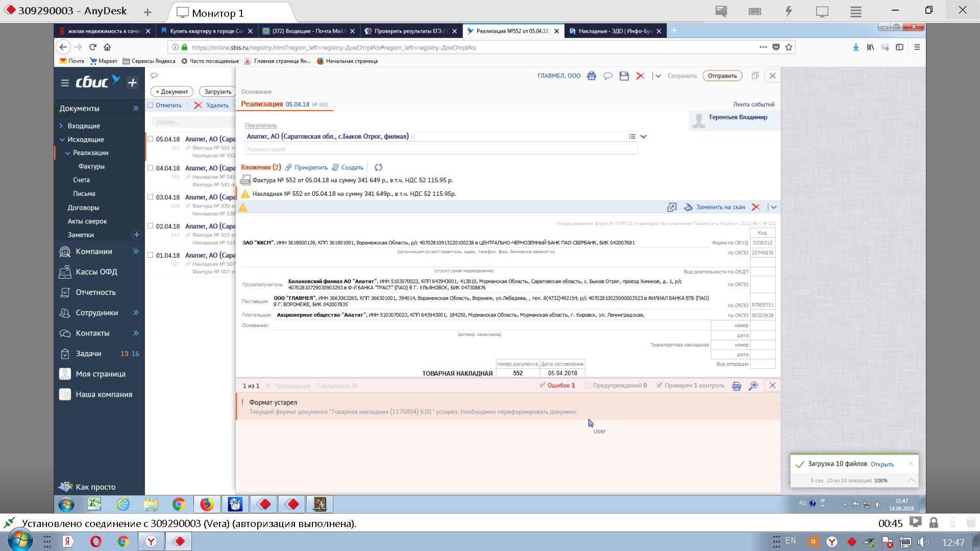
Task: Remove the attachment with red X
Action: coord(756,207)
